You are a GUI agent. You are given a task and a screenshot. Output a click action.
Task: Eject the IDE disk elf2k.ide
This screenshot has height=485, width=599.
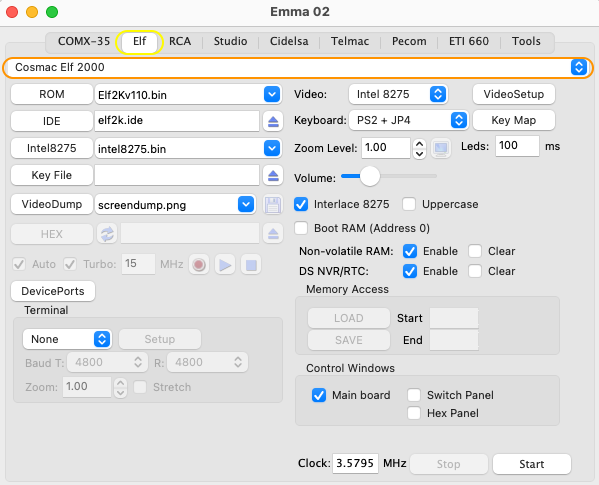[273, 121]
